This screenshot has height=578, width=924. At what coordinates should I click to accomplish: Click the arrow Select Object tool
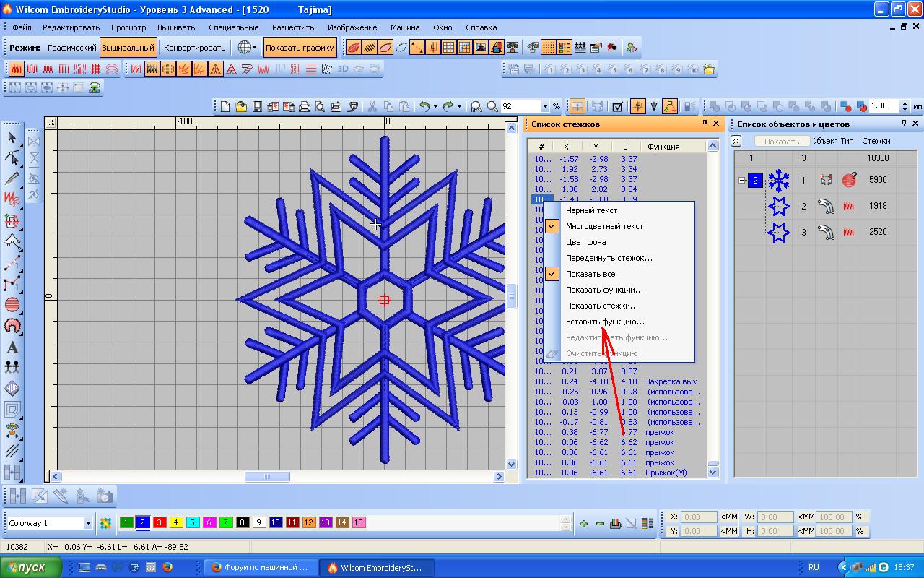click(12, 137)
